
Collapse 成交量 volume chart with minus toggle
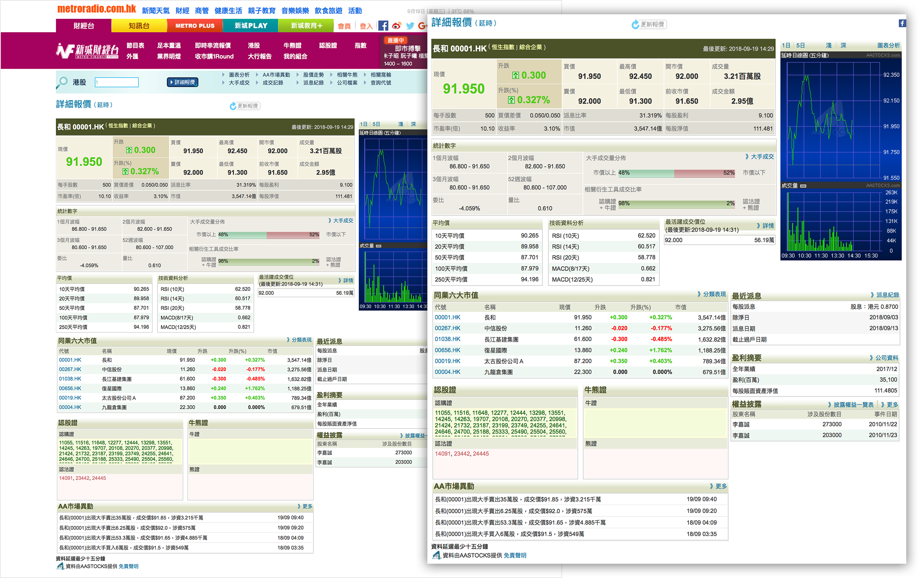coord(803,186)
